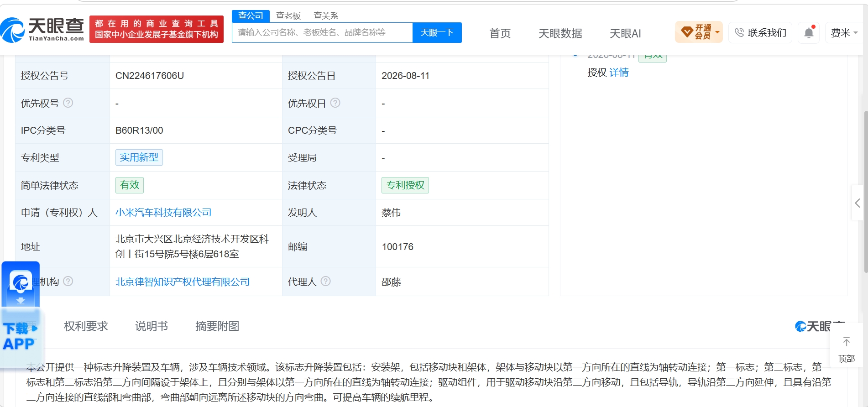This screenshot has height=407, width=868.
Task: Focus the company name search field
Action: pyautogui.click(x=322, y=32)
